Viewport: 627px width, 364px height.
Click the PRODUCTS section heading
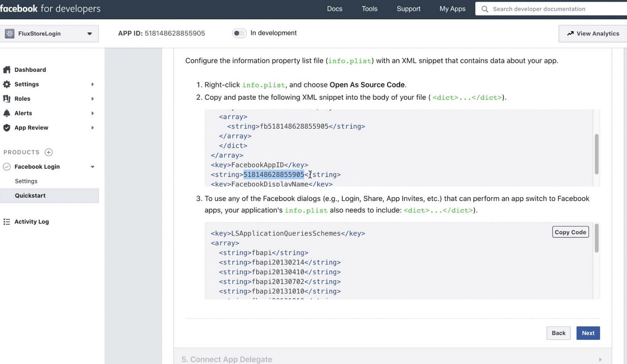21,152
